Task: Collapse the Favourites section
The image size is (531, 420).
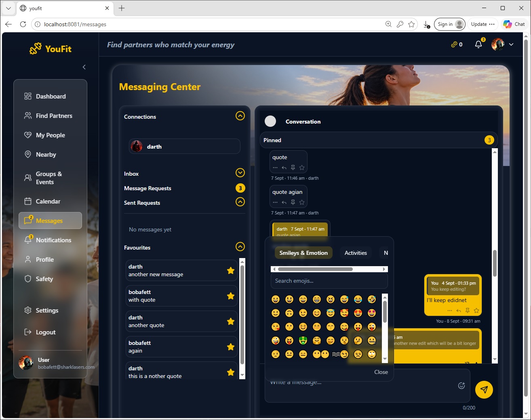Action: click(x=240, y=247)
